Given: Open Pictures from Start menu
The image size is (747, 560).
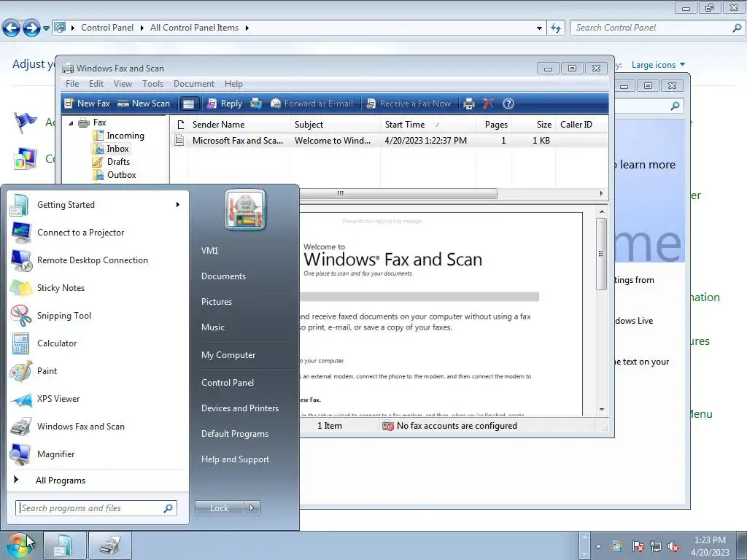Looking at the screenshot, I should (216, 302).
